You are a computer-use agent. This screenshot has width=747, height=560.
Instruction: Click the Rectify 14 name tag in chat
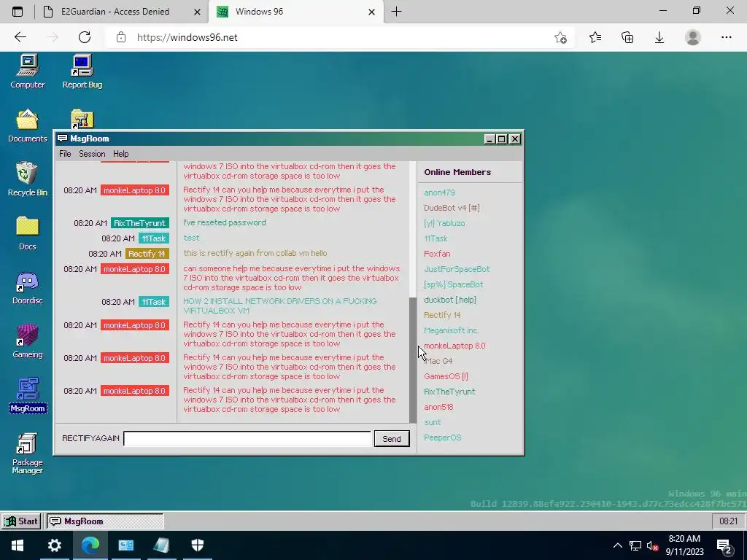click(x=147, y=254)
